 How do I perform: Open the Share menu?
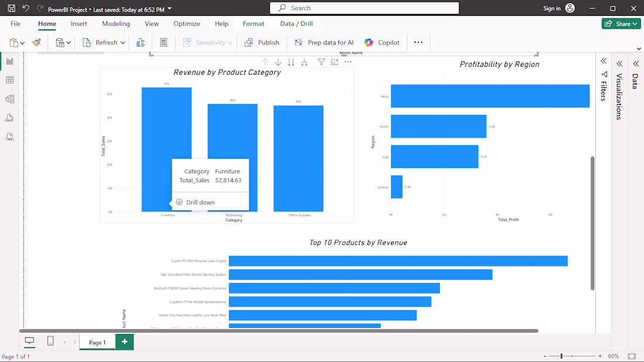click(x=621, y=24)
